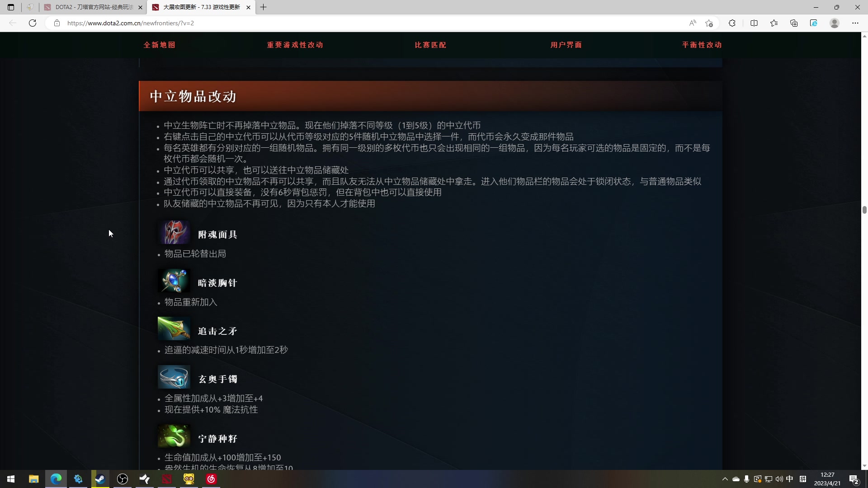868x488 pixels.
Task: Open Dota 2 from the taskbar
Action: click(x=166, y=480)
